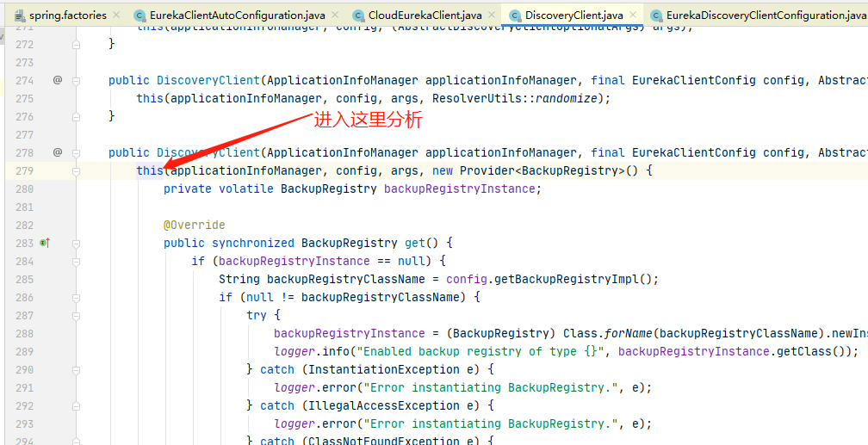Click 'logger.error' on line 291
Image resolution: width=868 pixels, height=445 pixels.
coord(315,387)
